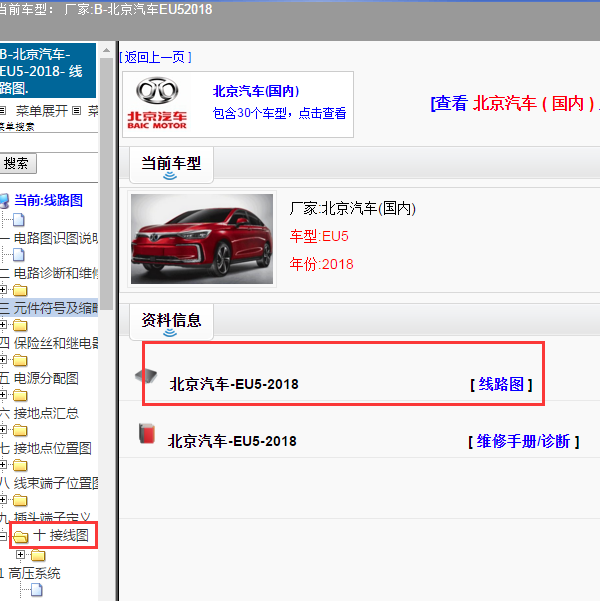600x601 pixels.
Task: Select '三 元件符号及缩略' tree item
Action: (49, 308)
